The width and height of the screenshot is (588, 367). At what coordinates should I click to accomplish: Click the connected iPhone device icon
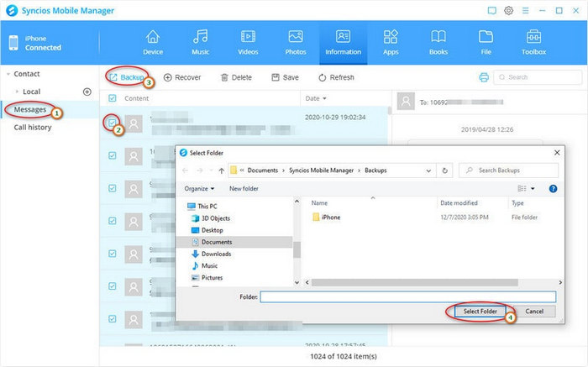(x=13, y=43)
